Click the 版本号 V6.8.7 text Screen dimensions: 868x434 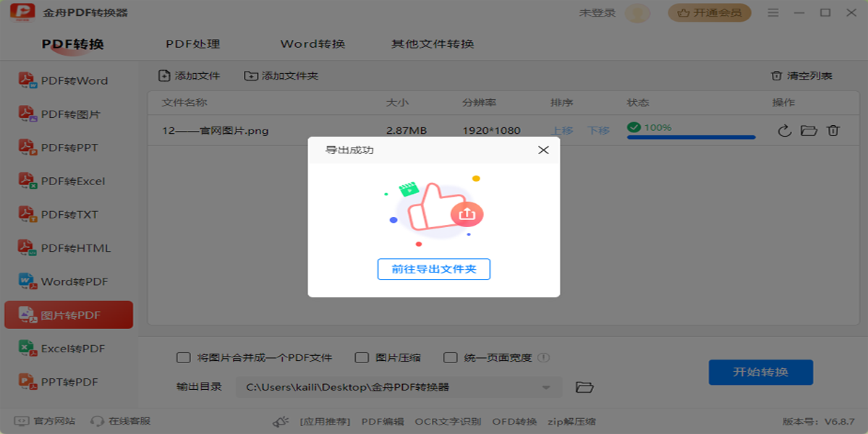pyautogui.click(x=819, y=422)
